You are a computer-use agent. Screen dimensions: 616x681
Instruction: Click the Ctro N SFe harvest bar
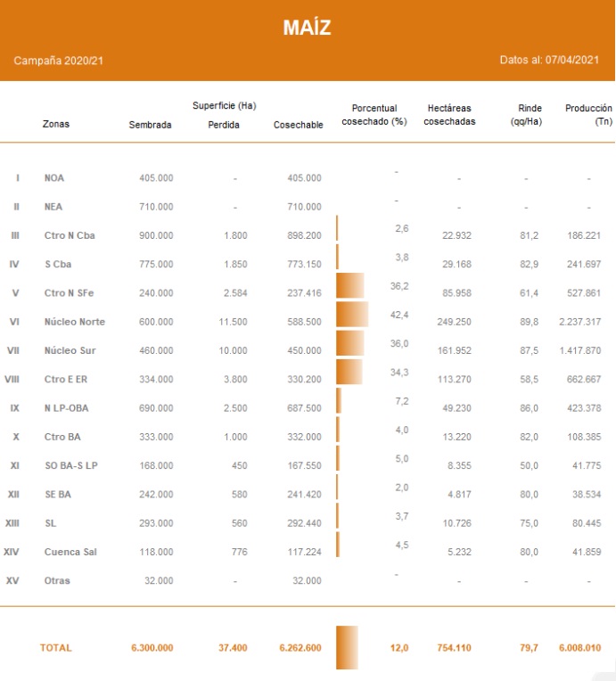click(350, 285)
